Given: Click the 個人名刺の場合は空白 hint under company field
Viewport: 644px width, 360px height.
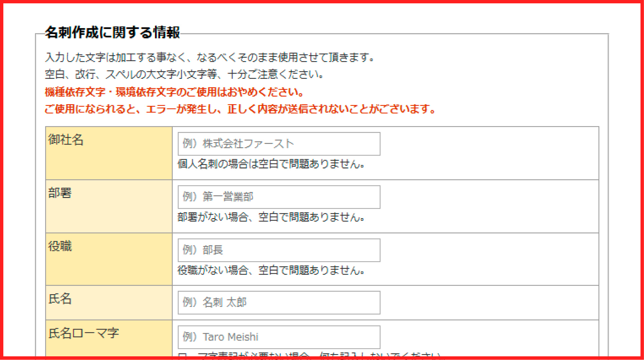Looking at the screenshot, I should 271,164.
